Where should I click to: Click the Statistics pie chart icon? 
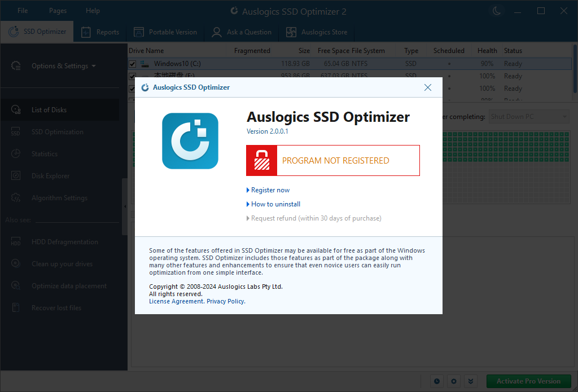[16, 153]
